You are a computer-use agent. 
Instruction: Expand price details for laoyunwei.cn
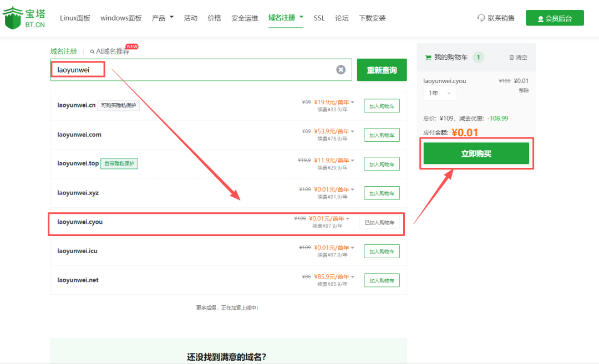352,102
